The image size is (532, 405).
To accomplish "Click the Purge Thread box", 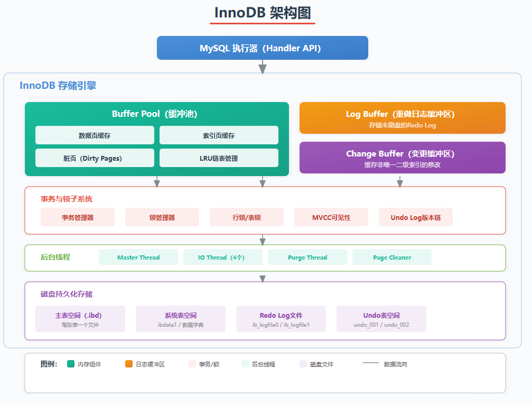I will coord(307,257).
